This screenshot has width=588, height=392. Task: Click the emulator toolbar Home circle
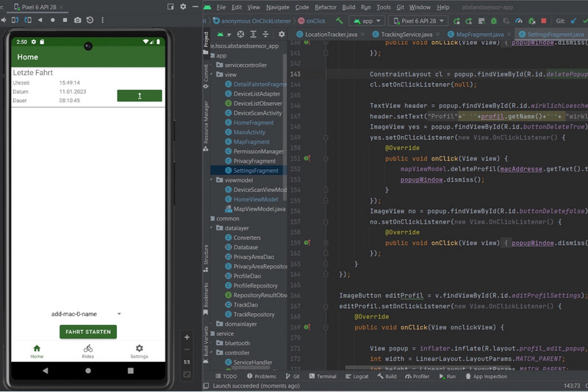(x=52, y=20)
